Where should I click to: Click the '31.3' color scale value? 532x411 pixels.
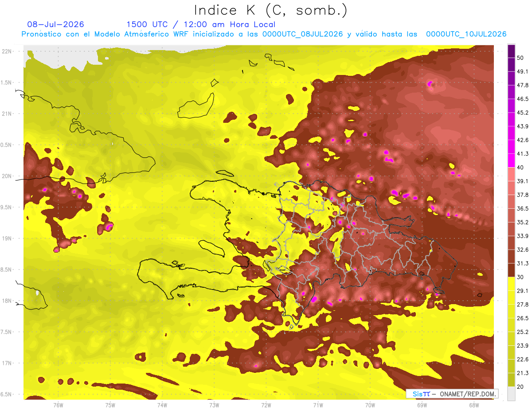pos(522,263)
